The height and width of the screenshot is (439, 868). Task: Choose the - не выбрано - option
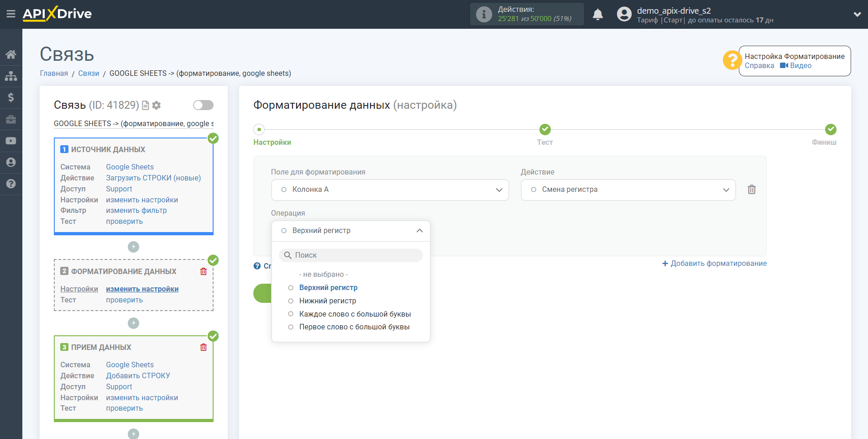(324, 274)
